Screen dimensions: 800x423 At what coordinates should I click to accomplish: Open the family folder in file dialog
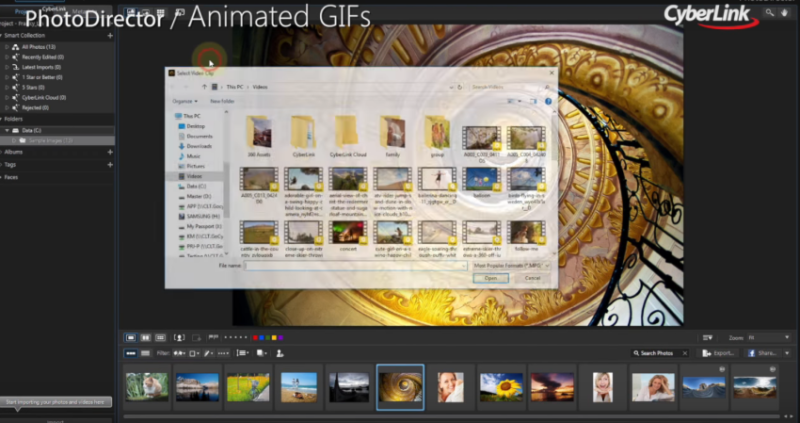tap(392, 137)
